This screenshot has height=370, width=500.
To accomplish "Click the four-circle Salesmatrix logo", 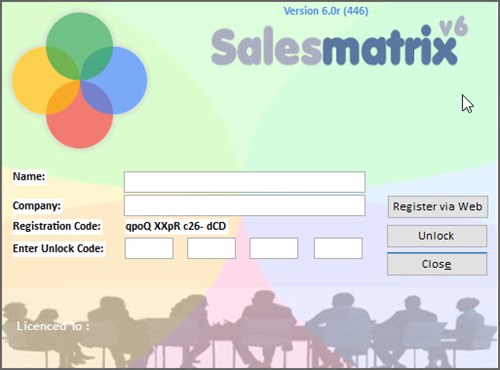I will click(x=79, y=80).
